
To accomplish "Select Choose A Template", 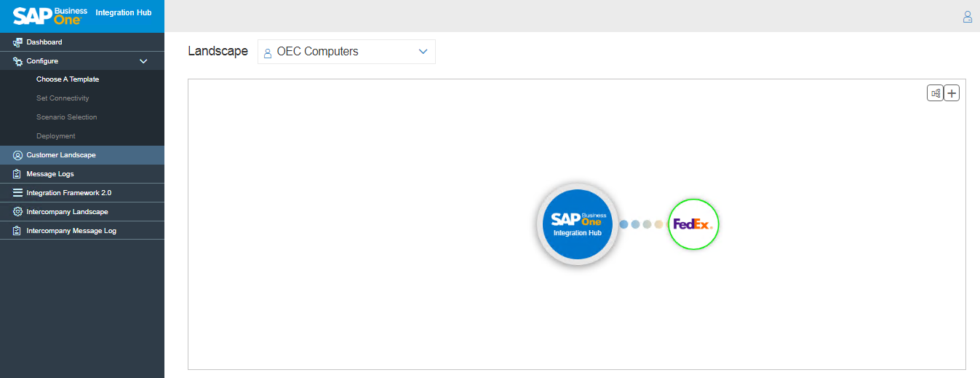I will (68, 79).
